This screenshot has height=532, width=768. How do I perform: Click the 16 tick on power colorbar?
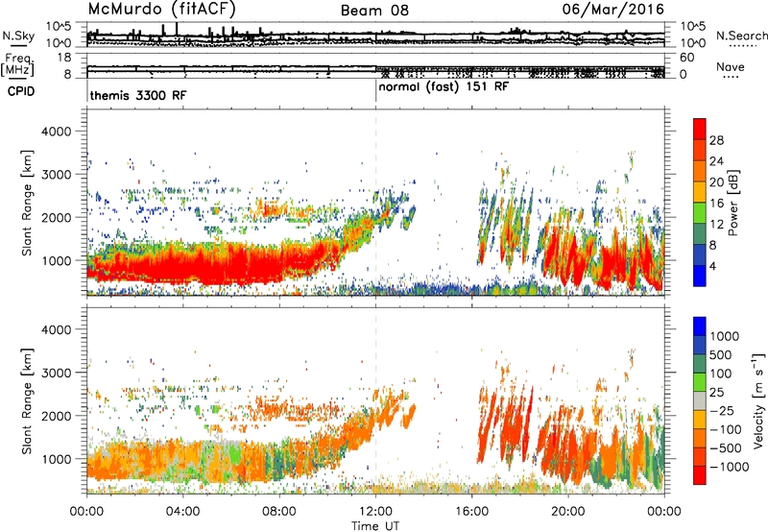coord(716,204)
